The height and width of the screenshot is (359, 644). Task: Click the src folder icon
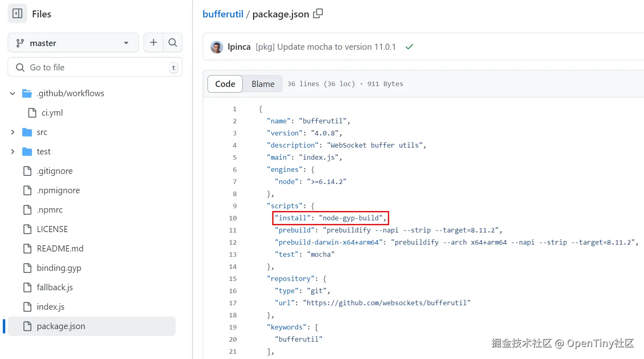[27, 132]
